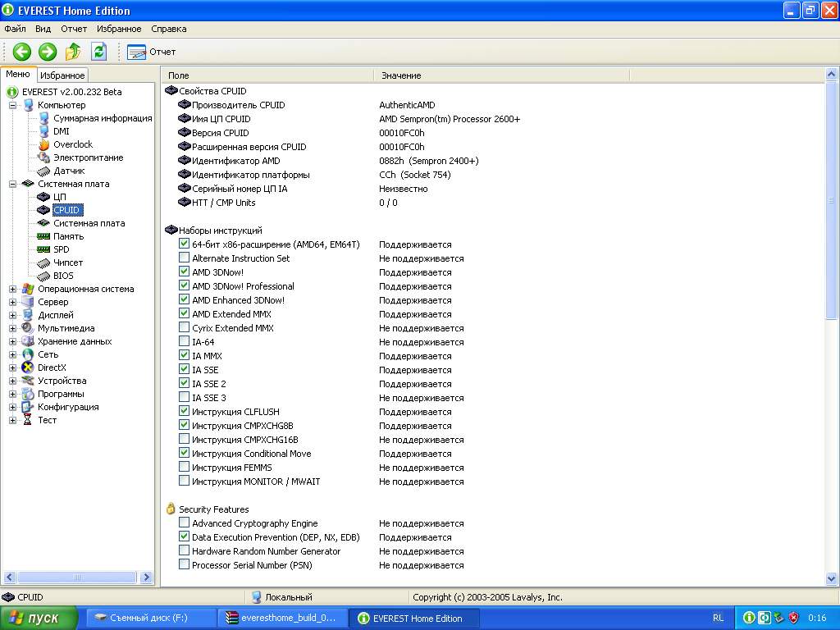Collapse the Системная плата tree node
This screenshot has width=840, height=630.
coord(13,184)
